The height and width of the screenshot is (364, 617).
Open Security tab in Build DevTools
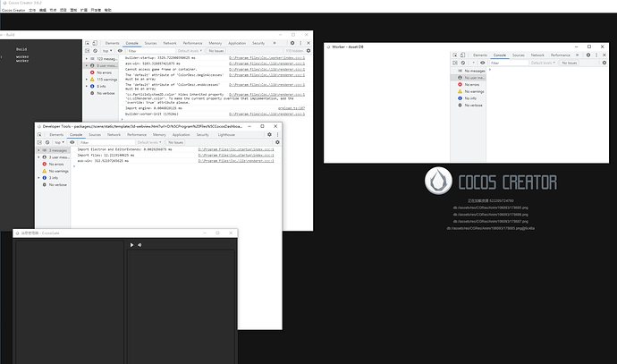pos(258,43)
